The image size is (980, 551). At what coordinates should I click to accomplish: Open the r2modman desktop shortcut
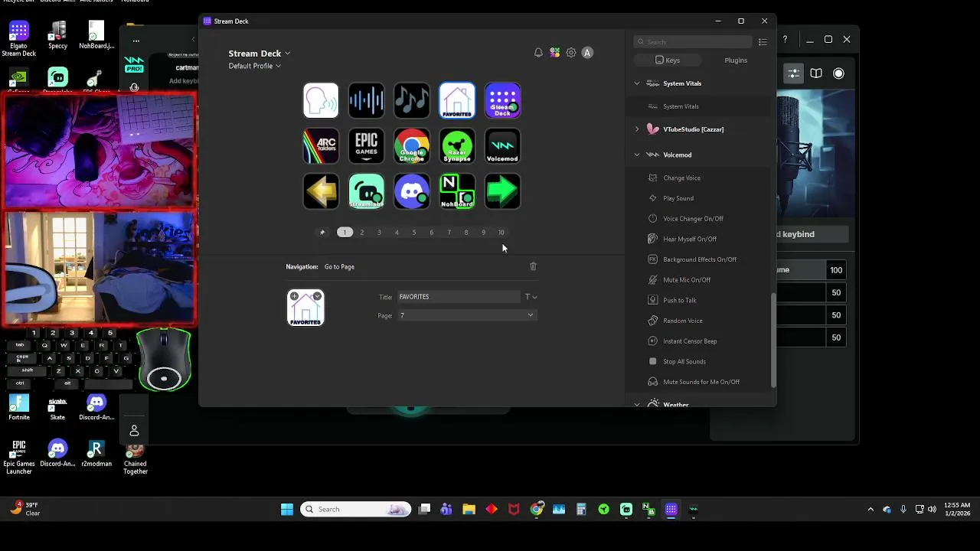pos(96,453)
